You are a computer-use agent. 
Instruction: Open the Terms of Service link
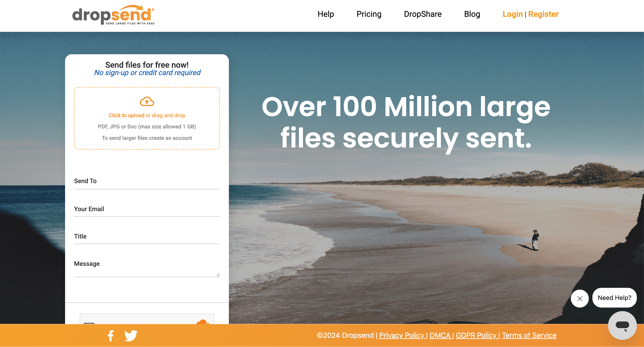pyautogui.click(x=529, y=336)
